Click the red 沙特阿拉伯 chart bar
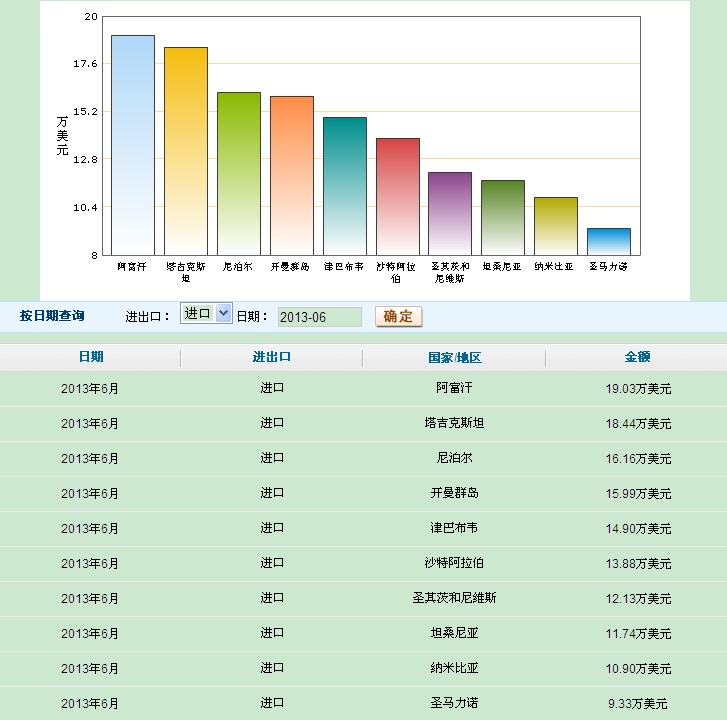The width and height of the screenshot is (727, 720). click(398, 196)
